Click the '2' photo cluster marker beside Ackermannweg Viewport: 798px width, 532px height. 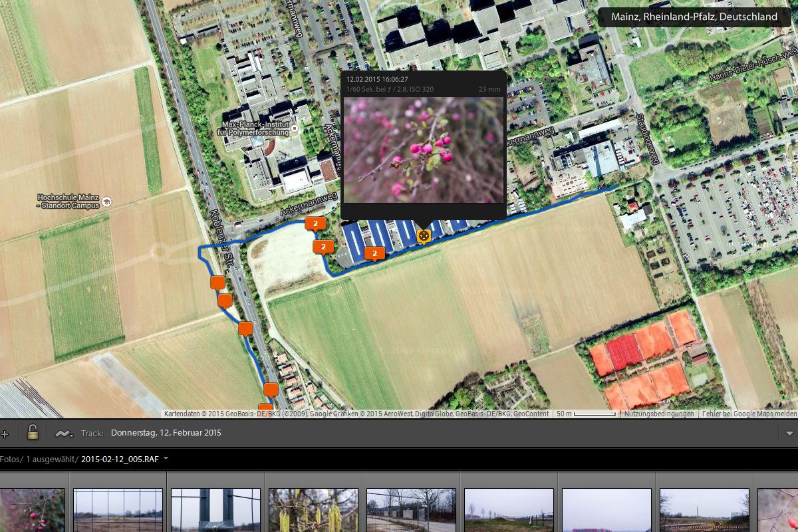click(x=315, y=224)
